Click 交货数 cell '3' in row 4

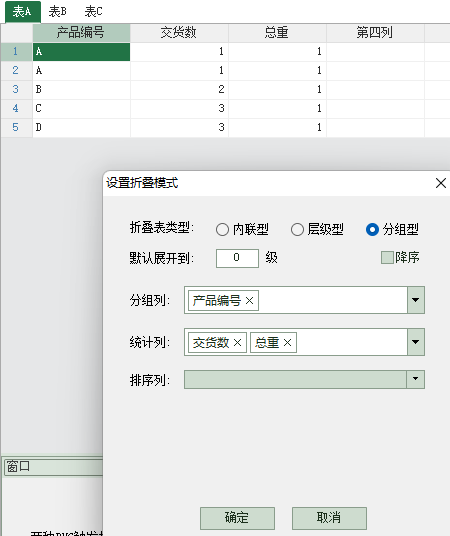tap(179, 109)
